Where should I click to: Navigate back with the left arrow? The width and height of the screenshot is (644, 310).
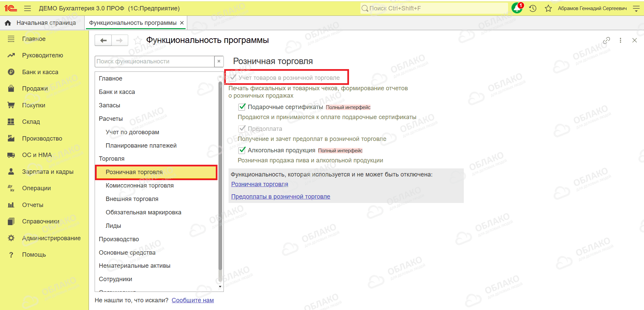pos(103,40)
